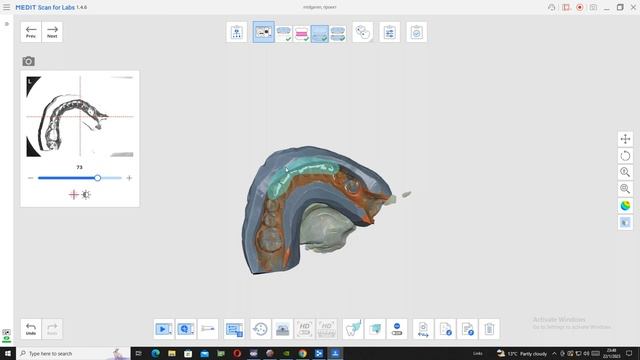Open the alignment points tool

point(363,32)
